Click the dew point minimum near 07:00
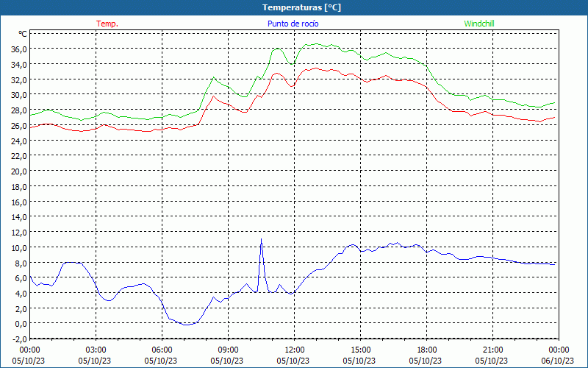Viewport: 588px width, 368px height. (186, 325)
